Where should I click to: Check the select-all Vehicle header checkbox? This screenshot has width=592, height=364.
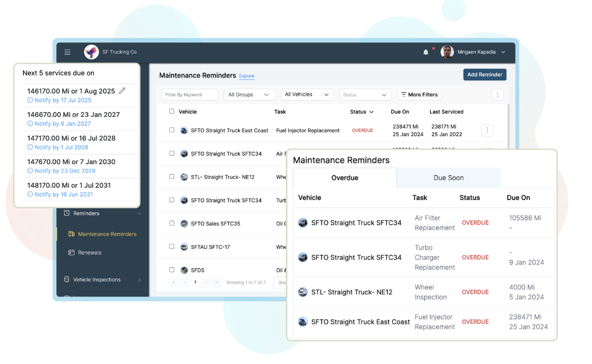click(172, 111)
